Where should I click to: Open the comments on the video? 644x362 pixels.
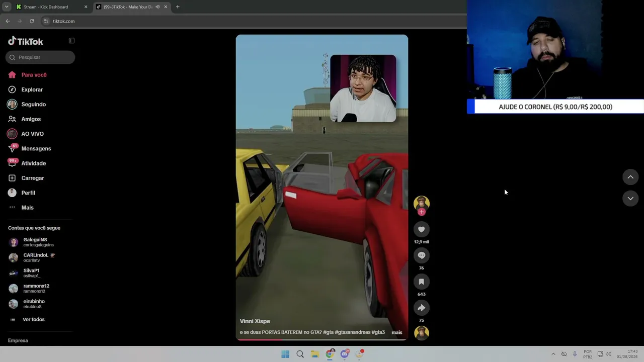[x=422, y=255]
